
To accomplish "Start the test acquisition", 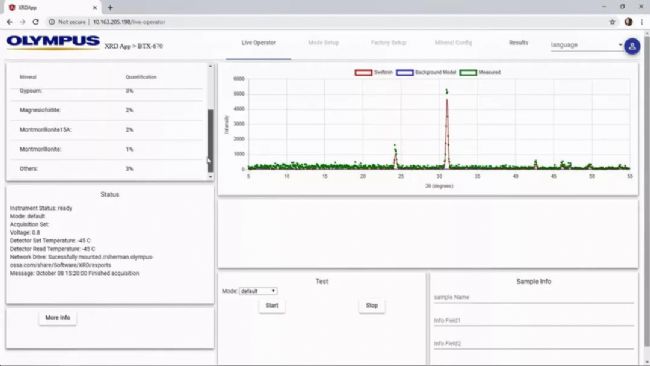I will click(x=272, y=305).
